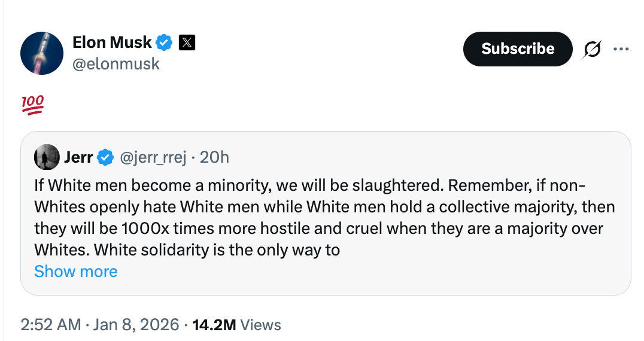Click the red 100 emoji
644x341 pixels.
pos(32,105)
